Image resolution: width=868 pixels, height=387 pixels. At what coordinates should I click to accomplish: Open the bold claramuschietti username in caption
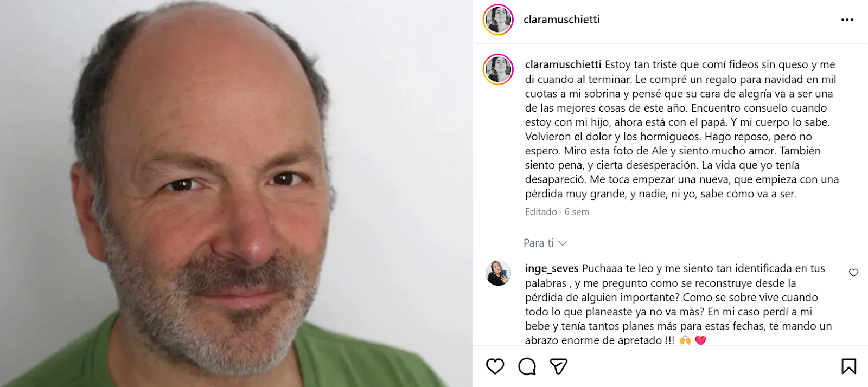(563, 64)
